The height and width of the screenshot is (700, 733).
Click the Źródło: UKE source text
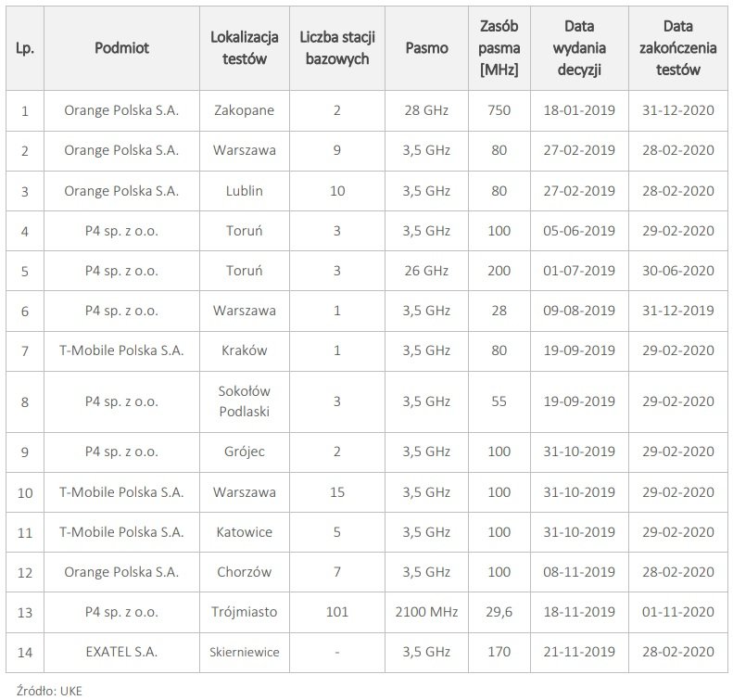pos(49,691)
